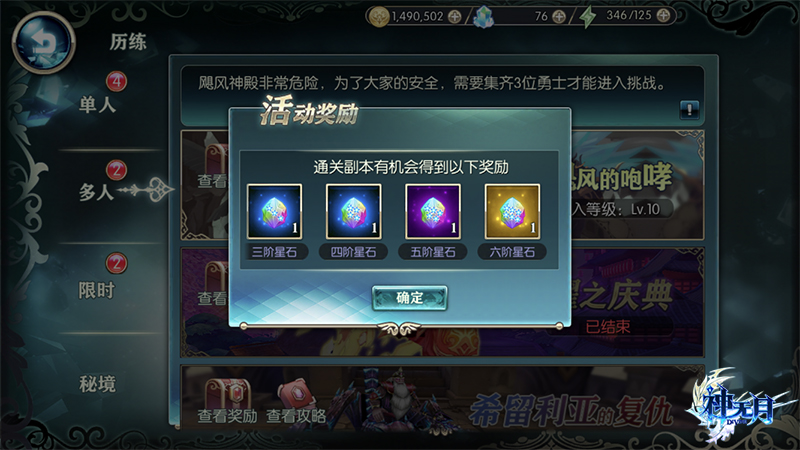Open the 希留利亚的复仇 dungeon banner
Viewport: 800px width, 450px height.
[443, 397]
